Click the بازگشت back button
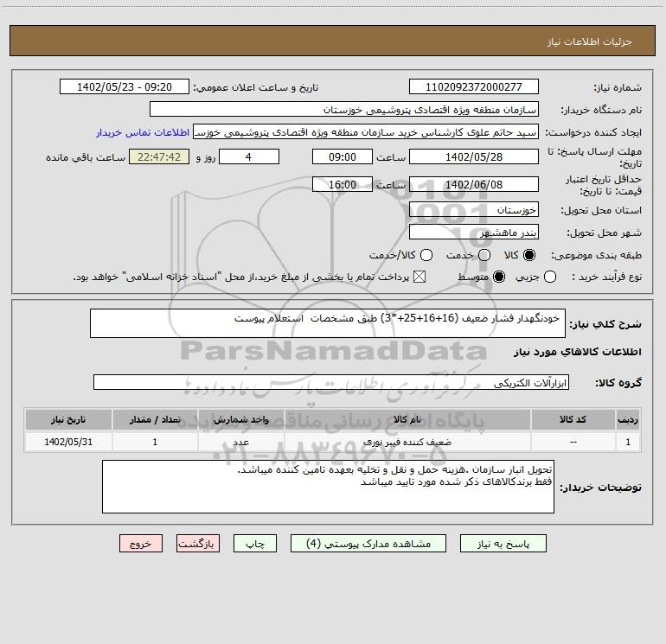This screenshot has height=644, width=666. [198, 544]
